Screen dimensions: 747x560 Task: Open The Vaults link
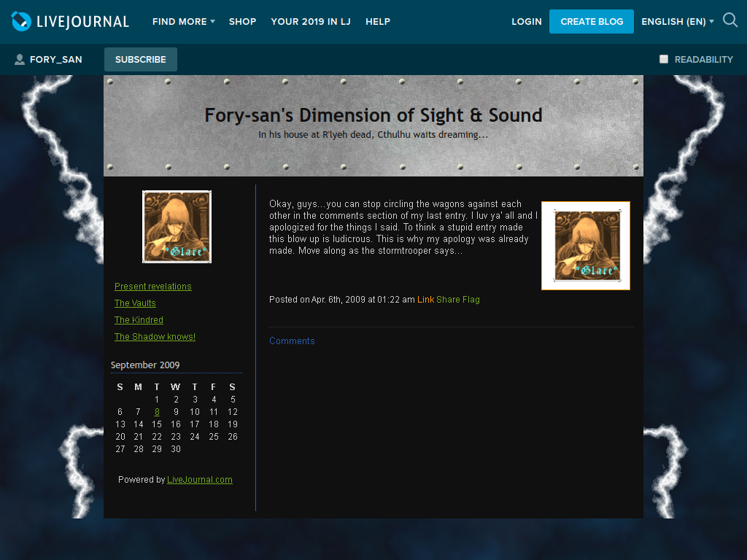click(x=135, y=303)
